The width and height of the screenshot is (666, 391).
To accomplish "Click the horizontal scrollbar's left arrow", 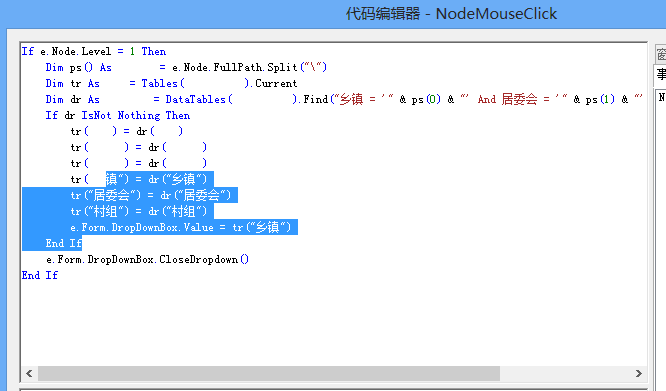I will tap(29, 374).
